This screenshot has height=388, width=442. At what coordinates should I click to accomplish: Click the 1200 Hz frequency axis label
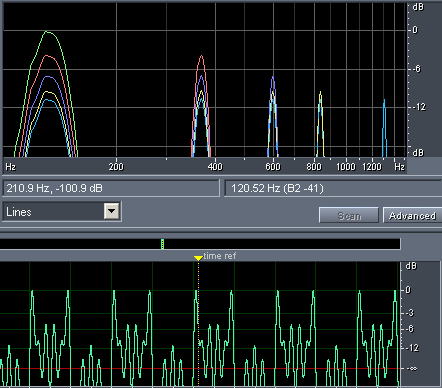pos(372,166)
